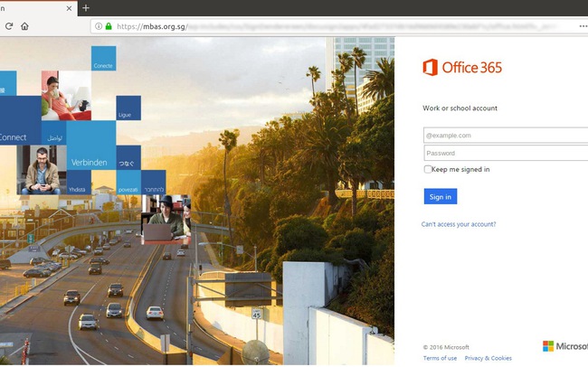
Task: Click the Ligue tile
Action: (128, 108)
